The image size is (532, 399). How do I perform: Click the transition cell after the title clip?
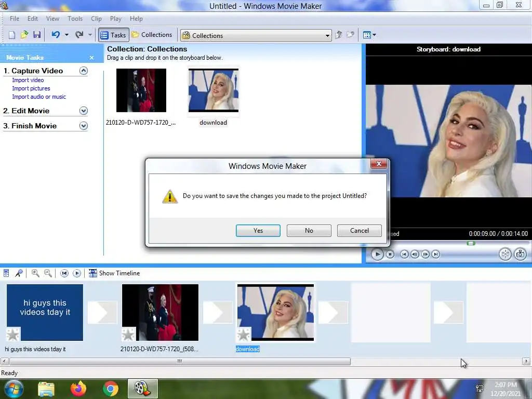pyautogui.click(x=102, y=312)
